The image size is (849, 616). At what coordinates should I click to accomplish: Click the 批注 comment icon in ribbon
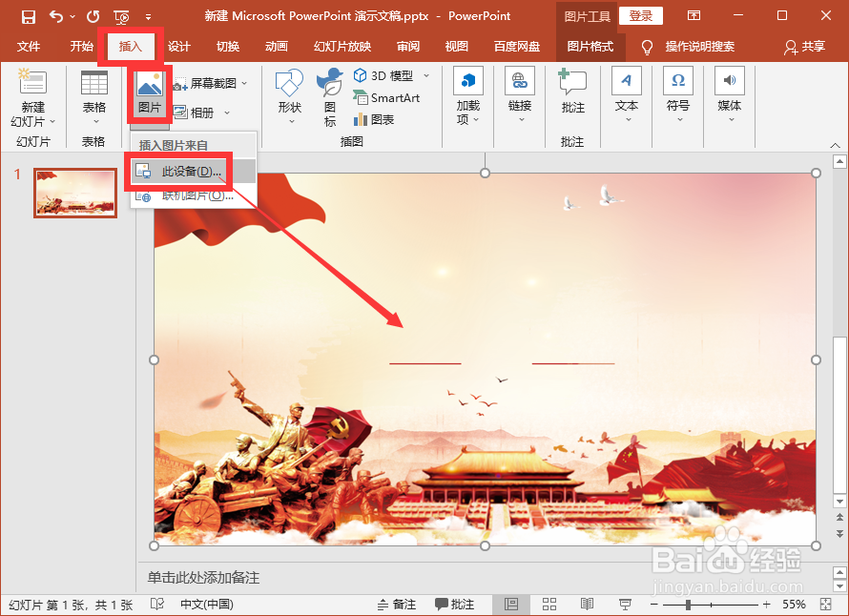pyautogui.click(x=573, y=81)
